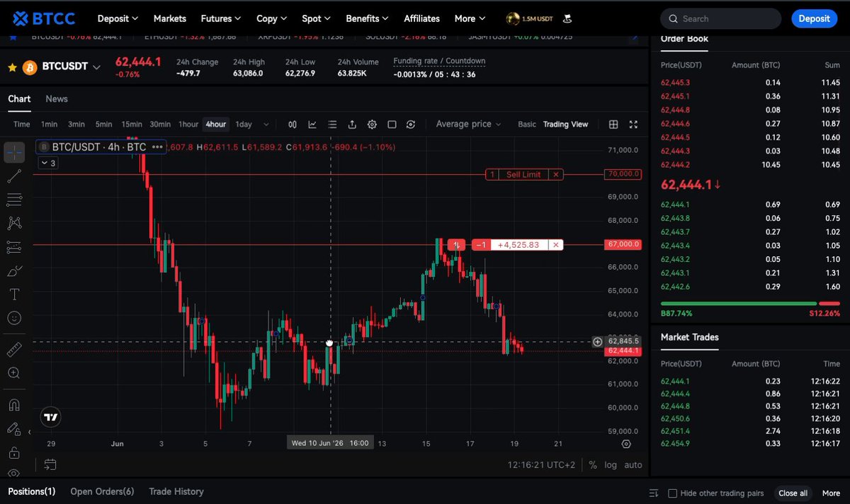
Task: Open the chart settings gear in toolbar
Action: [x=372, y=125]
